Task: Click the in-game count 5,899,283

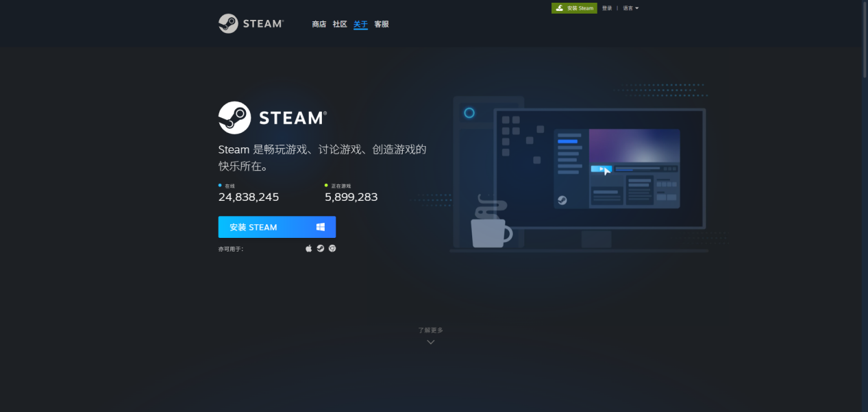Action: 351,197
